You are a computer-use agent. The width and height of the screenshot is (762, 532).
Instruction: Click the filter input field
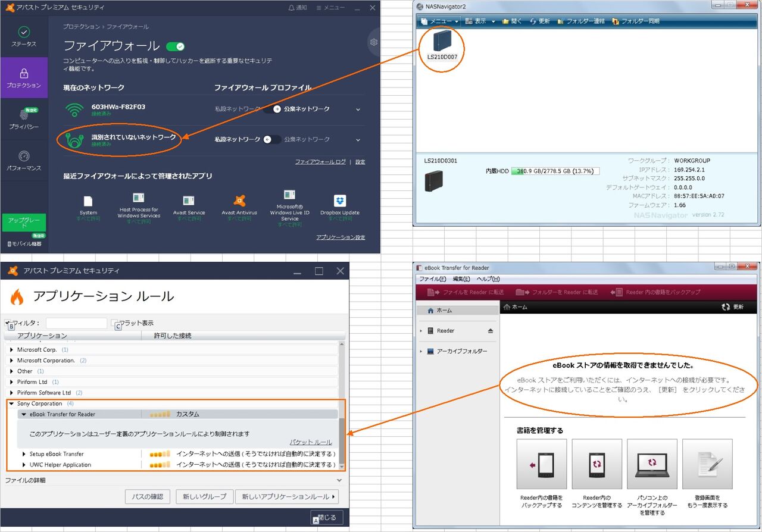pos(76,323)
